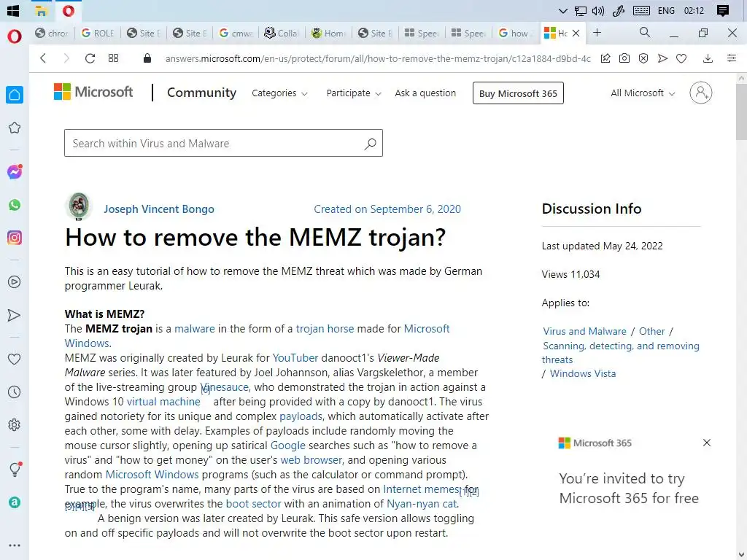The image size is (747, 560).
Task: Expand the Participate dropdown
Action: coord(354,93)
